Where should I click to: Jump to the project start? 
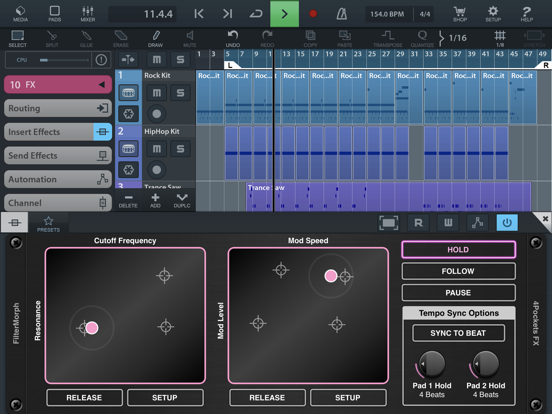click(199, 14)
